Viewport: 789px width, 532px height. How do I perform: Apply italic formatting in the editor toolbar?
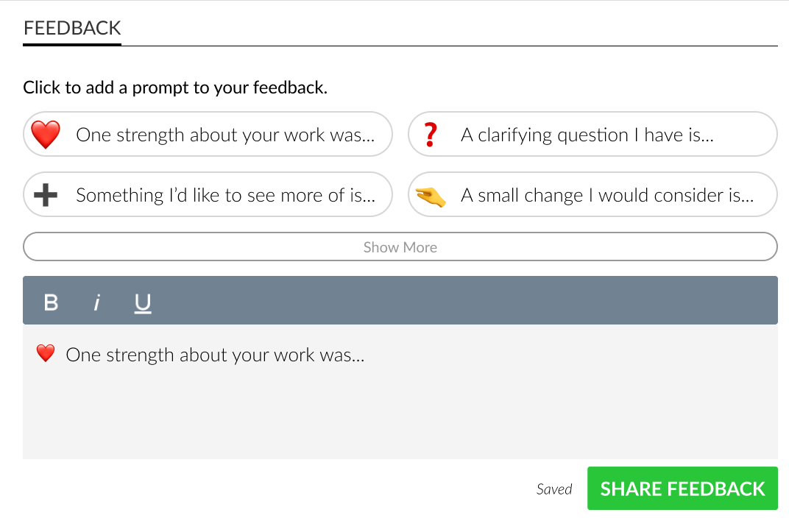[96, 302]
